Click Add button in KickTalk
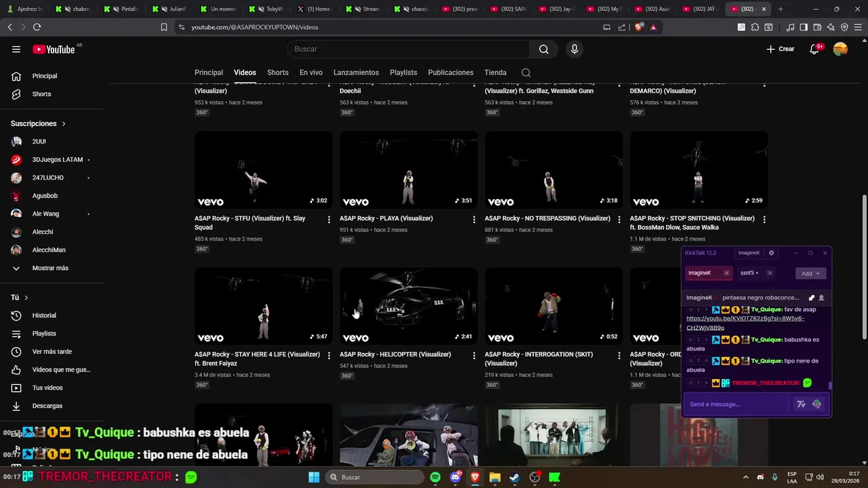Screen dimensions: 868x488 (810, 273)
